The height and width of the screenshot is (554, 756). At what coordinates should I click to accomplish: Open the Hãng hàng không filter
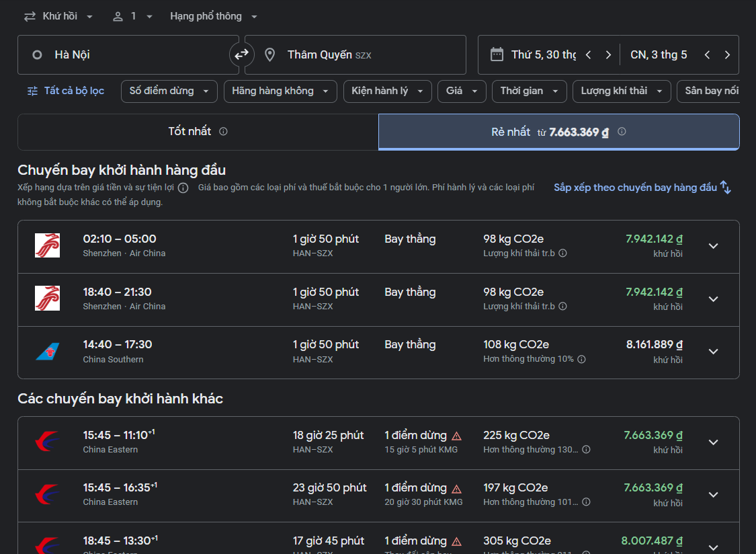coord(280,91)
